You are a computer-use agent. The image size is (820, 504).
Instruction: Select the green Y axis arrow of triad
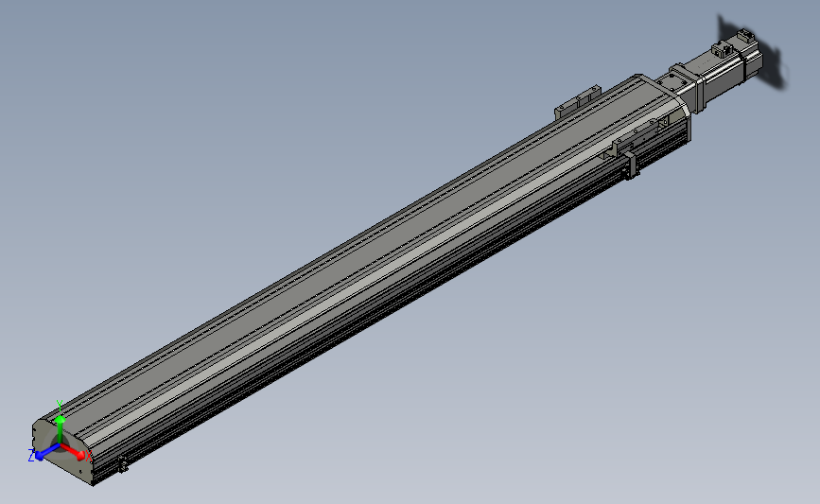point(61,429)
